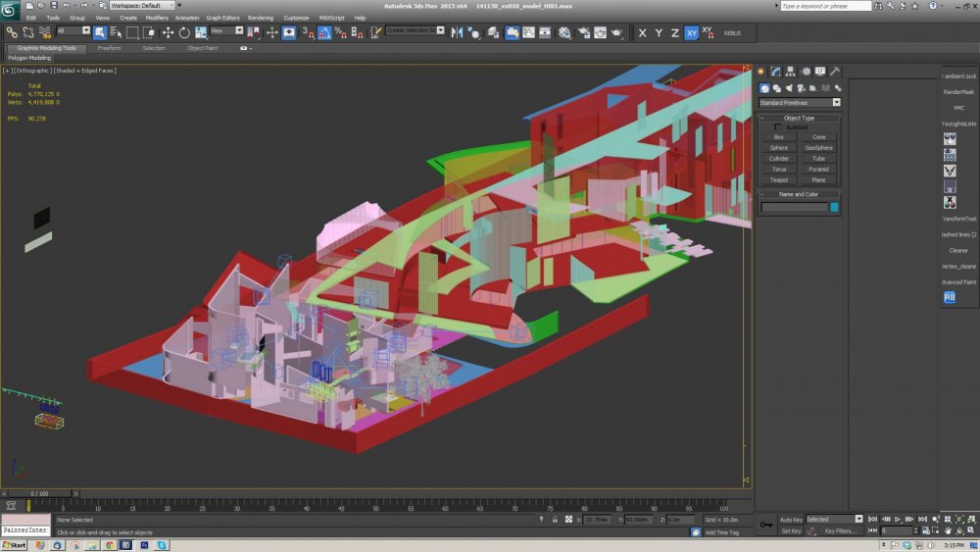Select the Move transform tool
The height and width of the screenshot is (552, 980).
coord(168,32)
